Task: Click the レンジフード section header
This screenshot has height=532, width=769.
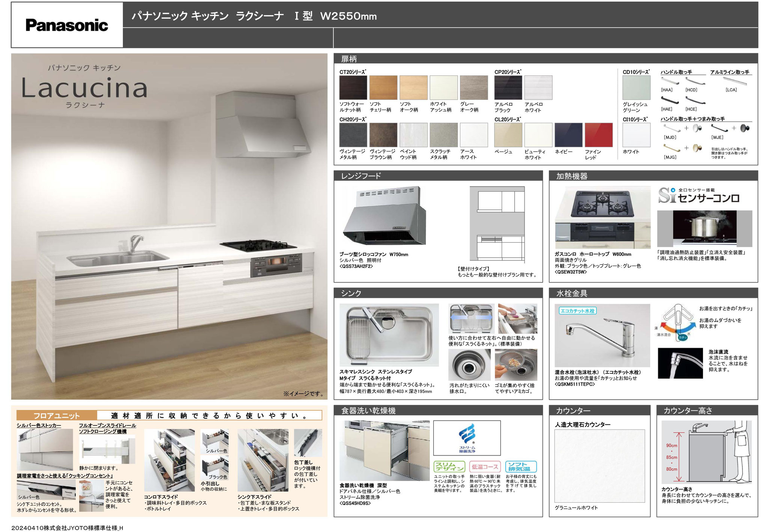Action: [438, 176]
